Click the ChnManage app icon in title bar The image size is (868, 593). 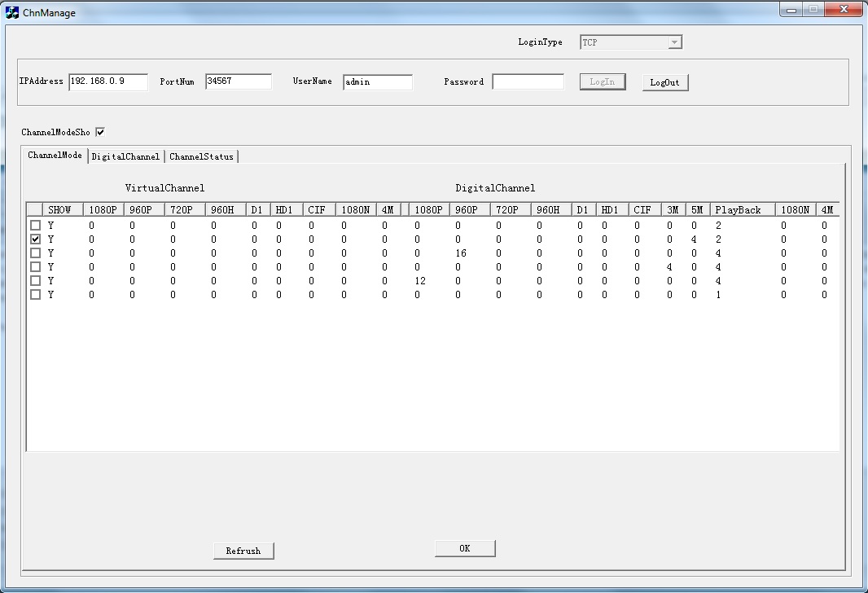[x=12, y=12]
